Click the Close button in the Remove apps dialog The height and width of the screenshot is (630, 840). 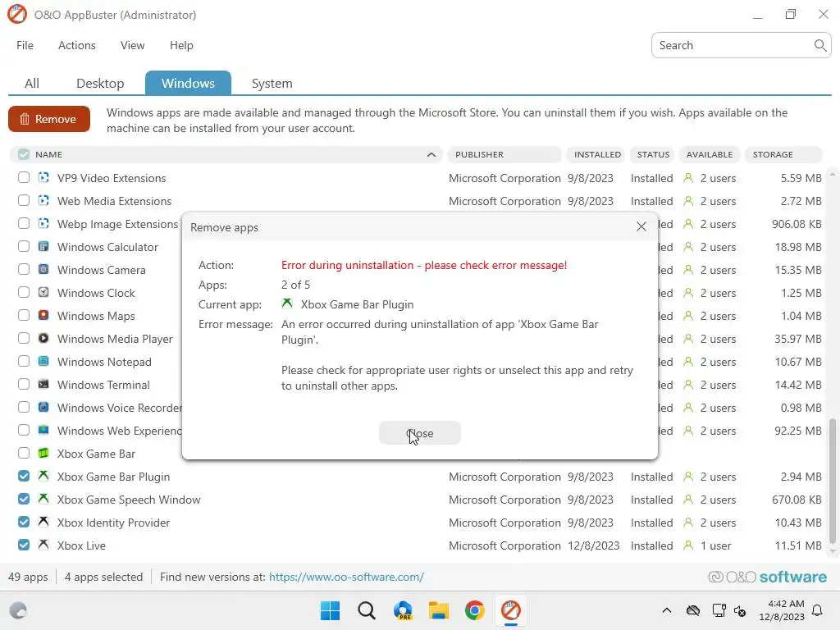coord(419,433)
